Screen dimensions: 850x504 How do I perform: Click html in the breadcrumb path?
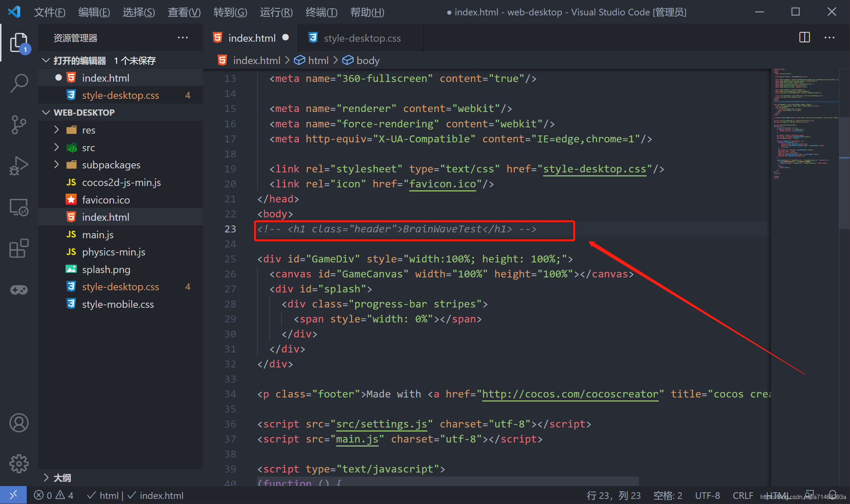pyautogui.click(x=318, y=60)
